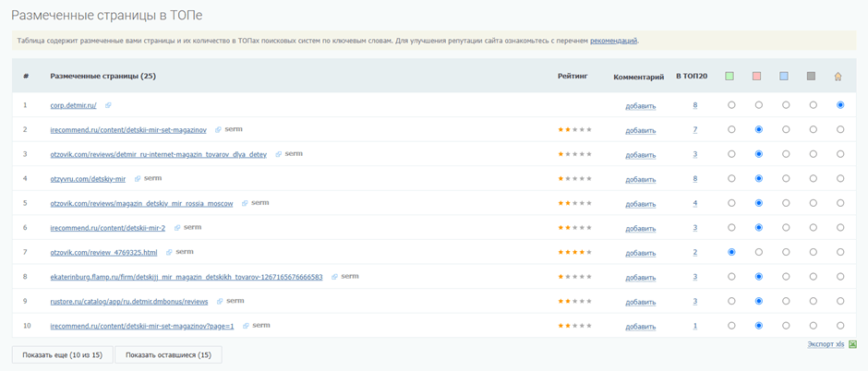Open external link icon next to corp.detmir.ru
The image size is (868, 371).
click(108, 106)
